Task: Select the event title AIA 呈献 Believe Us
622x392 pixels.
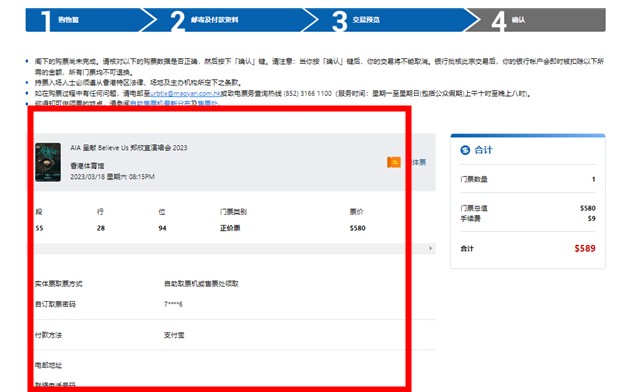Action: [129, 148]
